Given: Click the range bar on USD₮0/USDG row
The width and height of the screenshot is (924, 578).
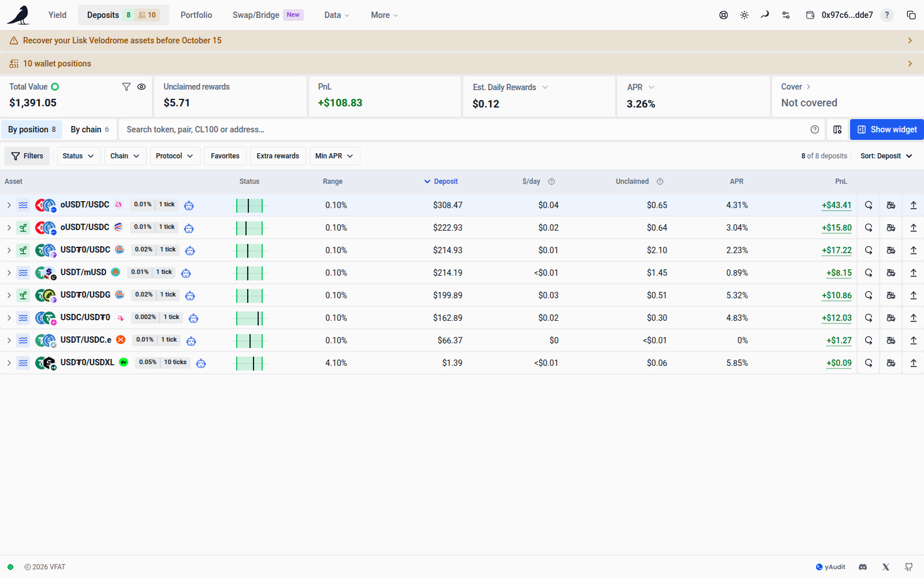Looking at the screenshot, I should (x=249, y=295).
